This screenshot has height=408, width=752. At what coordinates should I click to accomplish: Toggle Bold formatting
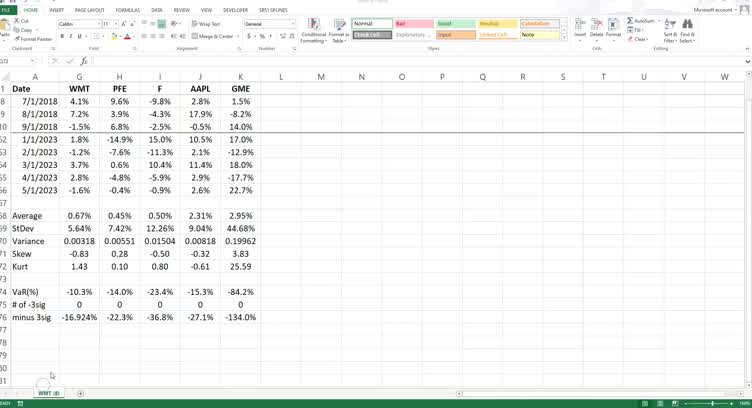coord(62,36)
